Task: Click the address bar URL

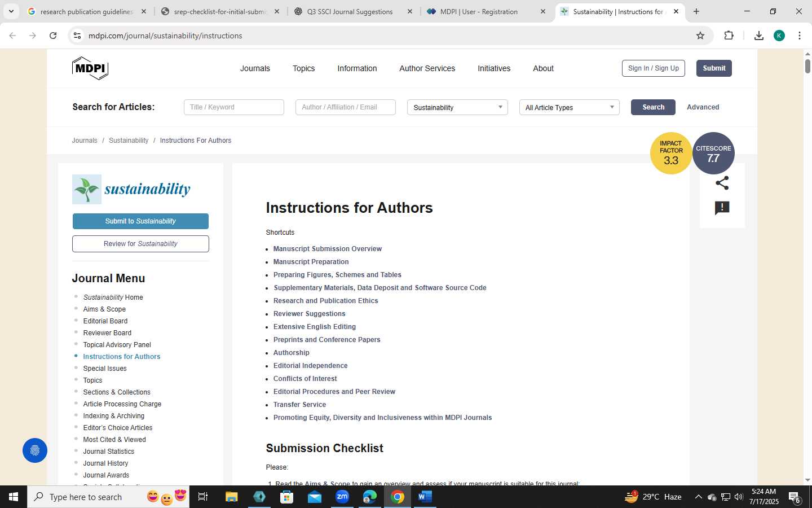Action: [x=165, y=36]
